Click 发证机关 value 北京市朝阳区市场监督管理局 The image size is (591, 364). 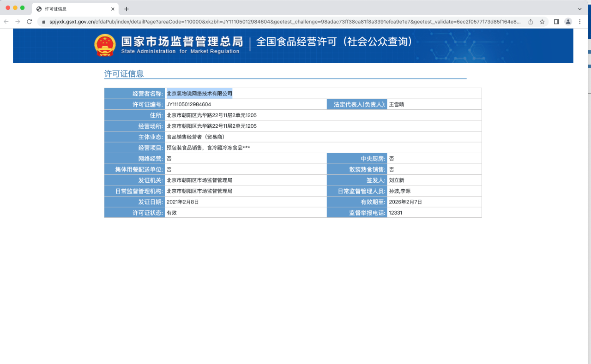199,180
